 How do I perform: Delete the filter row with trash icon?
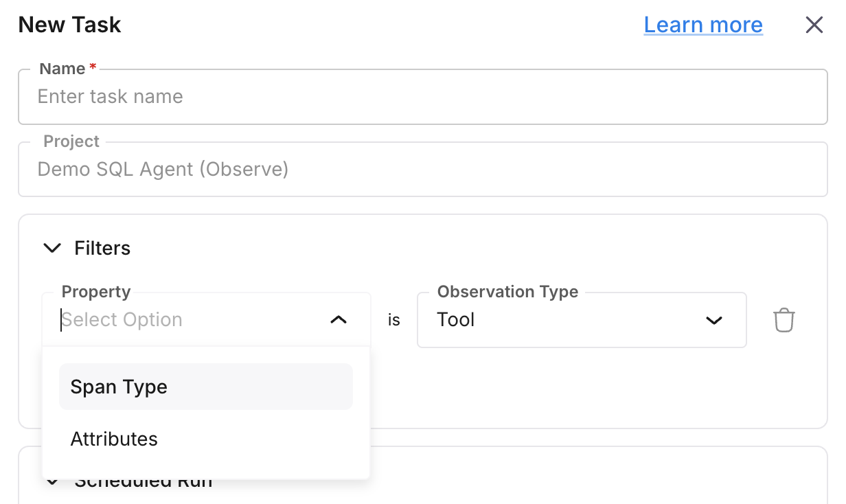784,320
